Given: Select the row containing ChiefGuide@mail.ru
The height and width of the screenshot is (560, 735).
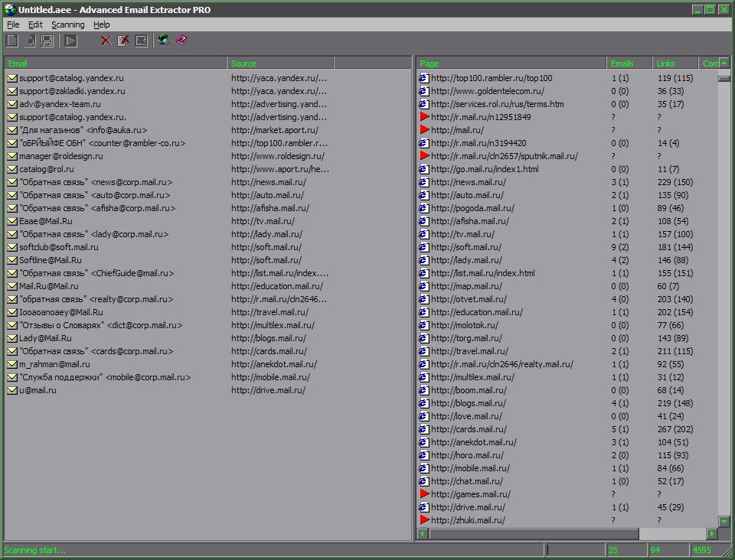Looking at the screenshot, I should [96, 273].
